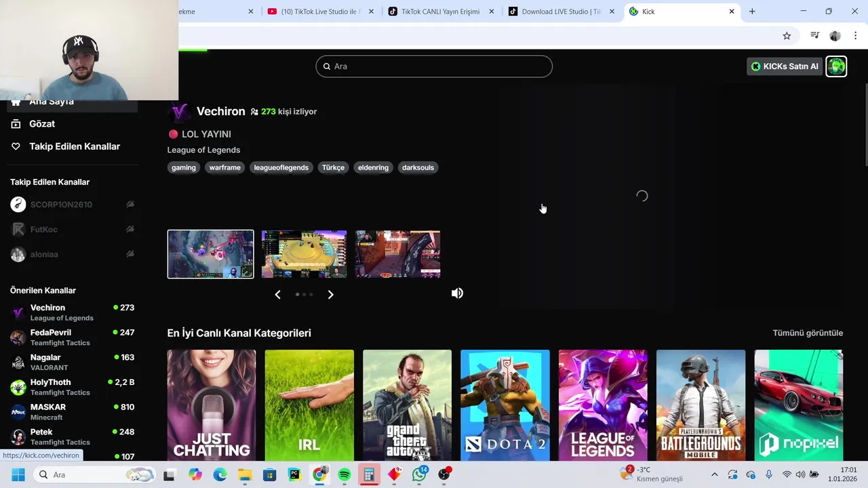Open recommended channel MASKAR
The height and width of the screenshot is (488, 868).
point(72,412)
